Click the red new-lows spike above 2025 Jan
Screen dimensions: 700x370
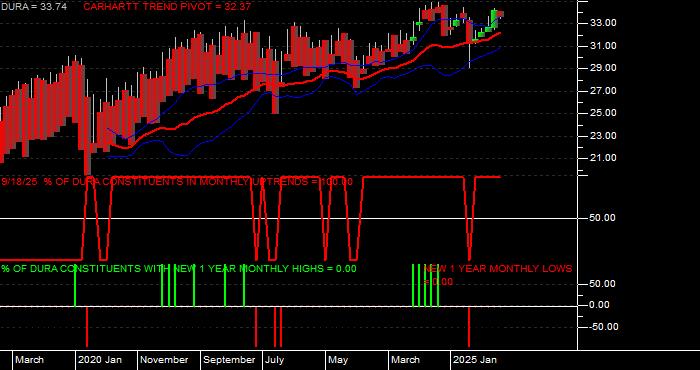pyautogui.click(x=469, y=327)
